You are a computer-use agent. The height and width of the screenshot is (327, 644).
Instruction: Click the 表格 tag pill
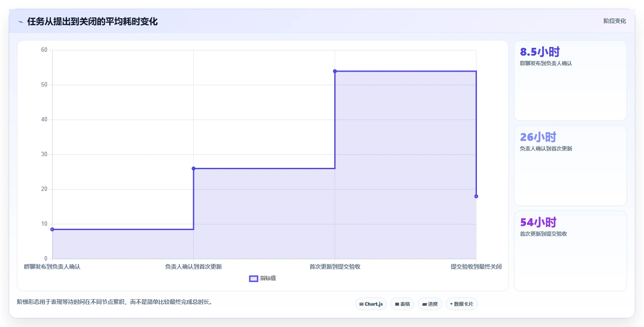point(402,304)
